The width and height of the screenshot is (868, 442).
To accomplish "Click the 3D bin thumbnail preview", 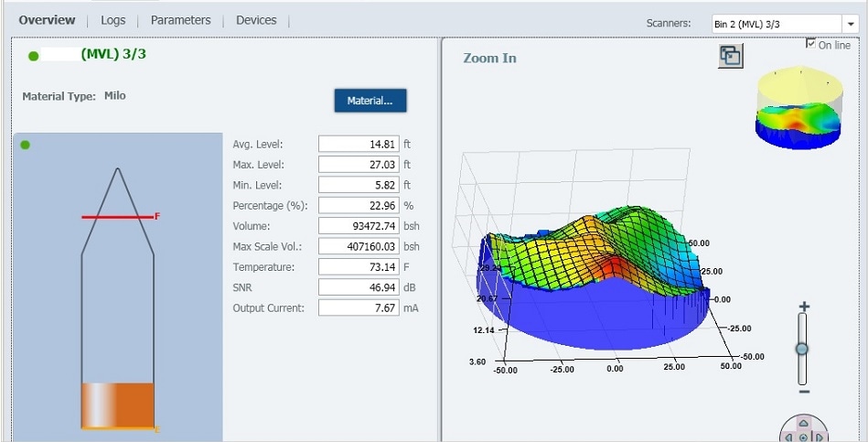I will 799,109.
